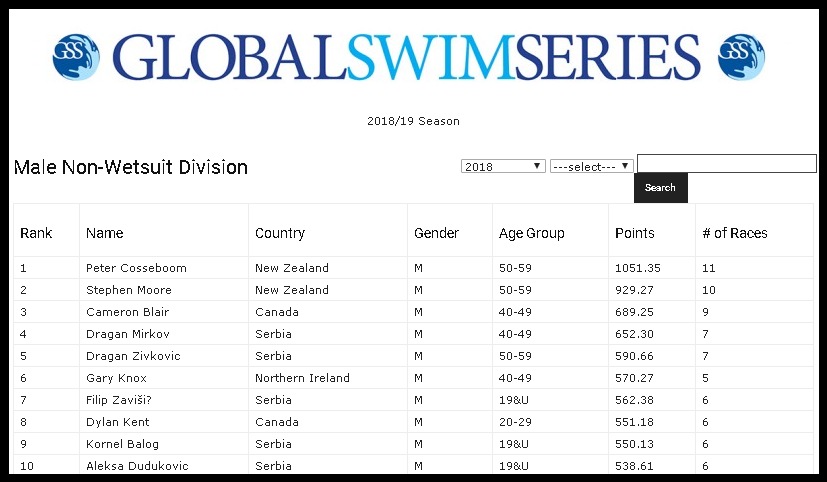
Task: Click the left GSS globe logo icon
Action: click(x=77, y=57)
